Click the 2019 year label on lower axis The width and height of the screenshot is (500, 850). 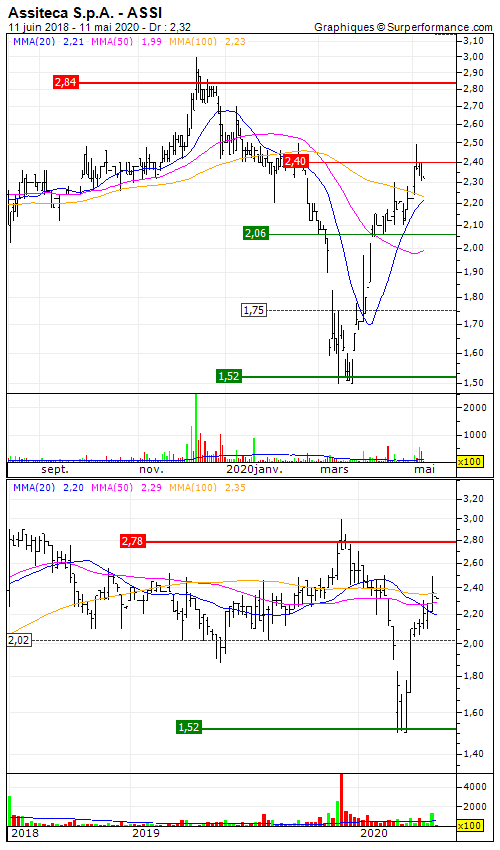tap(146, 833)
